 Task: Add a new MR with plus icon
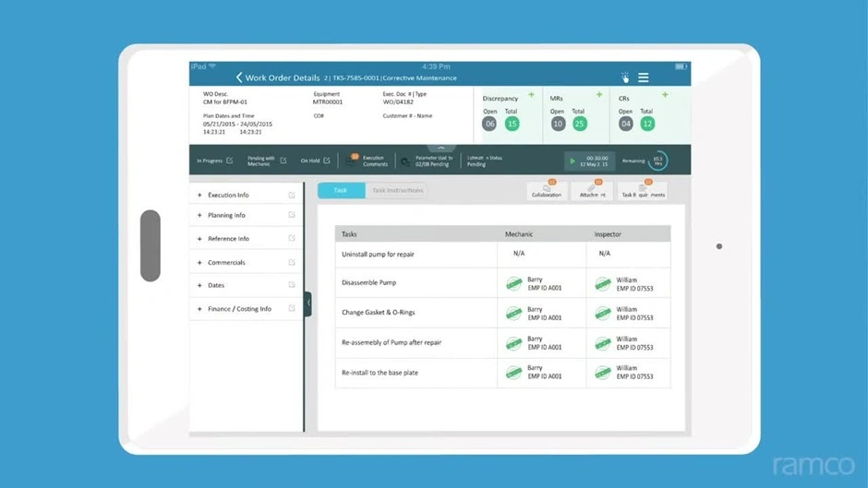tap(599, 95)
